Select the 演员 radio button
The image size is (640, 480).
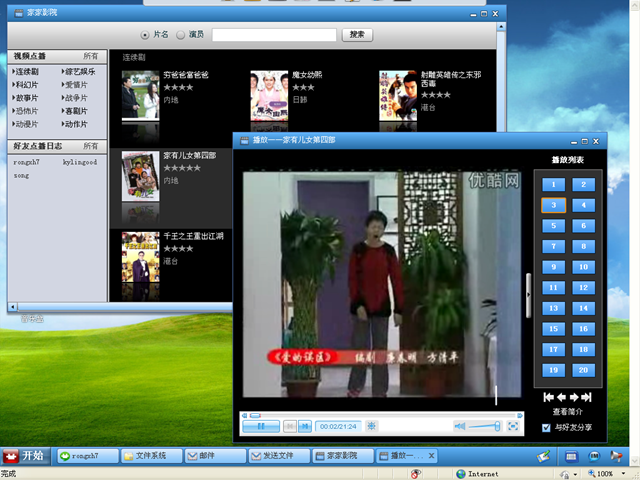coord(180,35)
